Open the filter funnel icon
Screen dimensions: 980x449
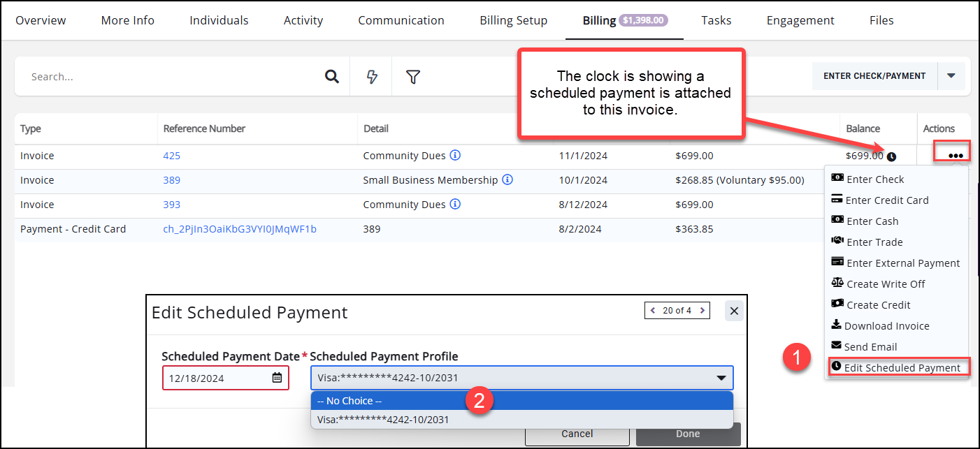pyautogui.click(x=412, y=77)
